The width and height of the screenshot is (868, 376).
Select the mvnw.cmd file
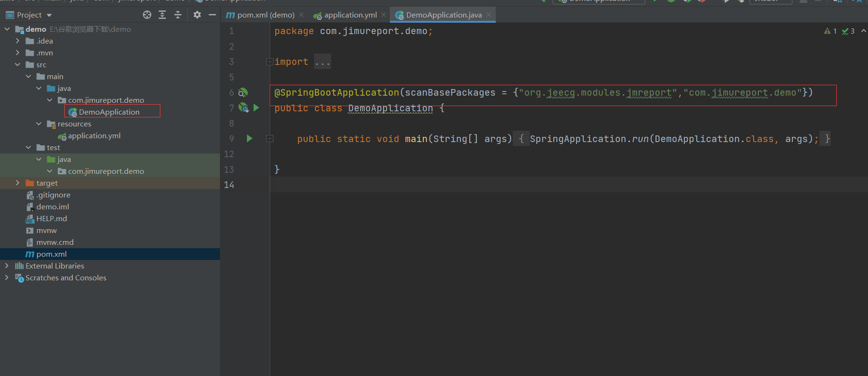55,242
